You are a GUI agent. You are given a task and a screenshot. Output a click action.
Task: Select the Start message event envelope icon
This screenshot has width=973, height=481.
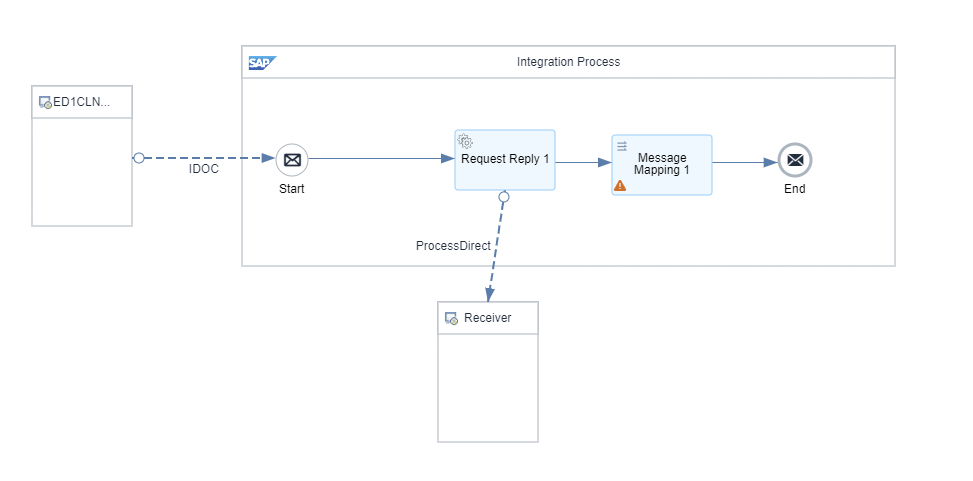[x=292, y=159]
